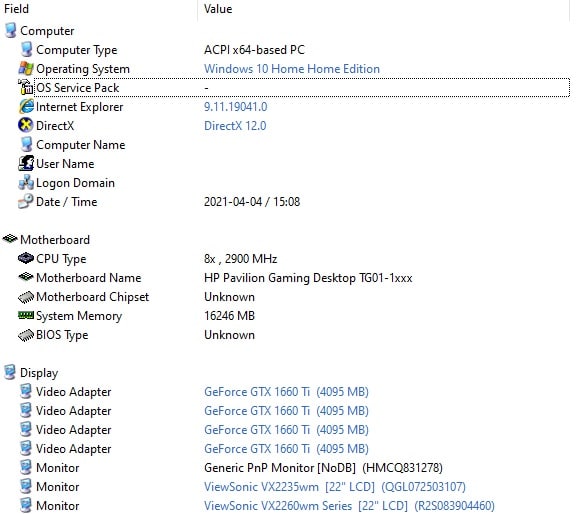Select the Date / Time label

67,202
